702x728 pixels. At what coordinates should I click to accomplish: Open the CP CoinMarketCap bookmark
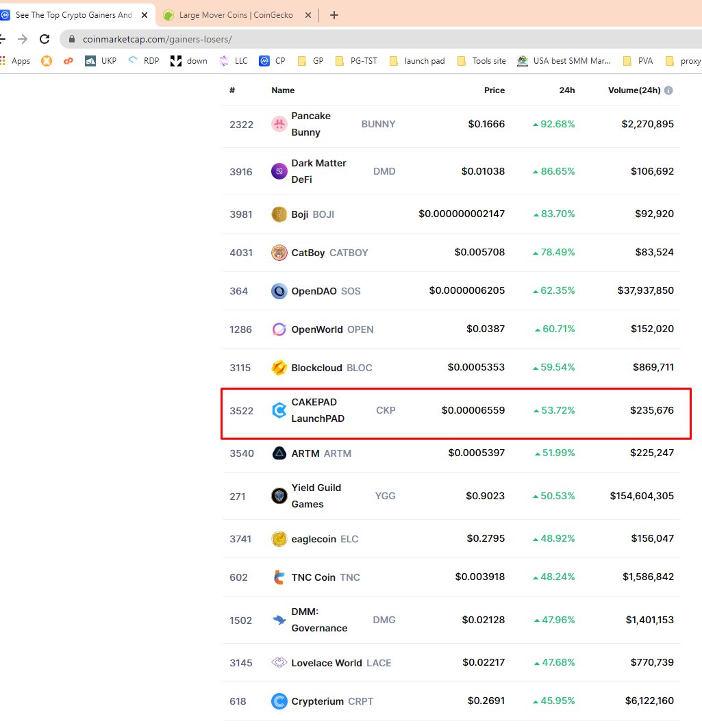pyautogui.click(x=272, y=61)
